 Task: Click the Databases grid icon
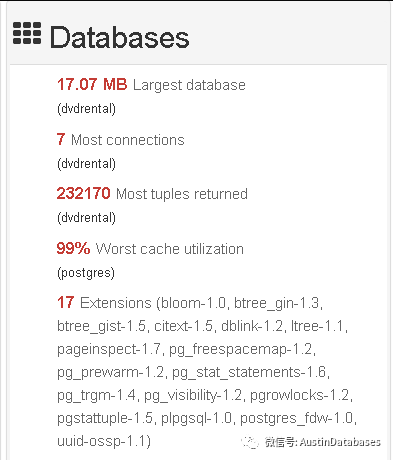click(x=27, y=33)
